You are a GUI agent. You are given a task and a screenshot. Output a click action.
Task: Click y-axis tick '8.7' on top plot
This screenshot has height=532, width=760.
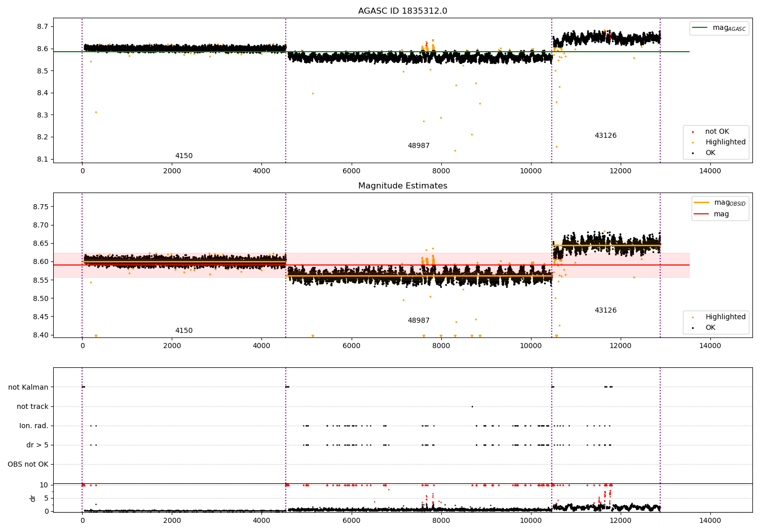tap(42, 27)
